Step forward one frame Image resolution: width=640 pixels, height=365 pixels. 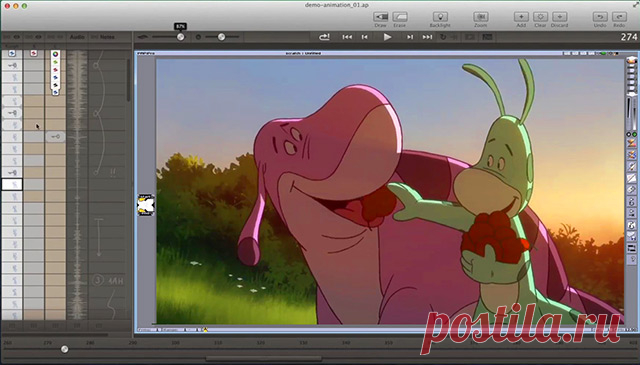coord(410,37)
